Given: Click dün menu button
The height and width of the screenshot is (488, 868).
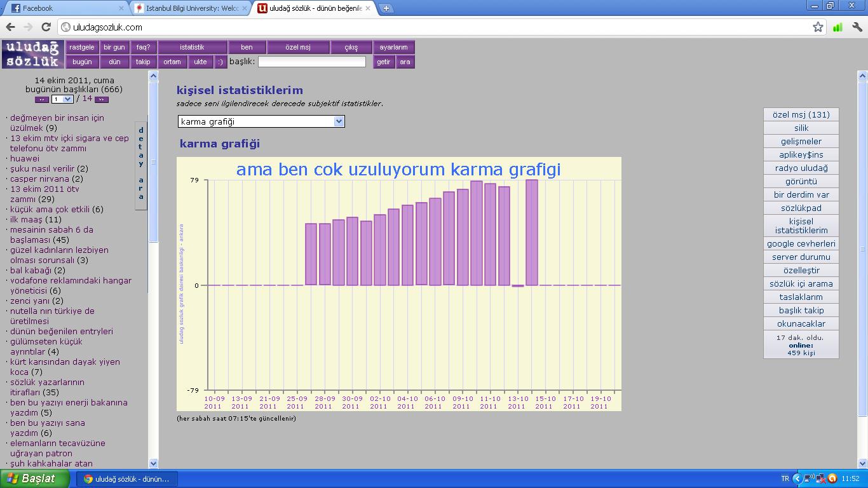Looking at the screenshot, I should (114, 62).
